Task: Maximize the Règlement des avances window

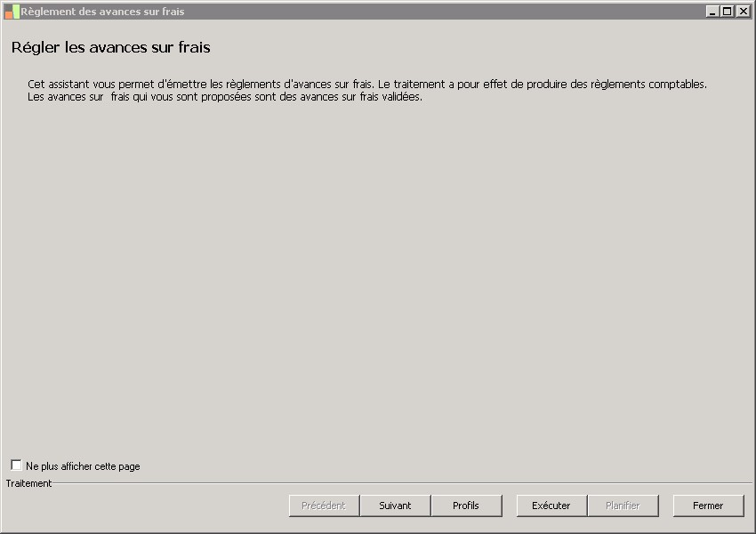Action: click(728, 12)
